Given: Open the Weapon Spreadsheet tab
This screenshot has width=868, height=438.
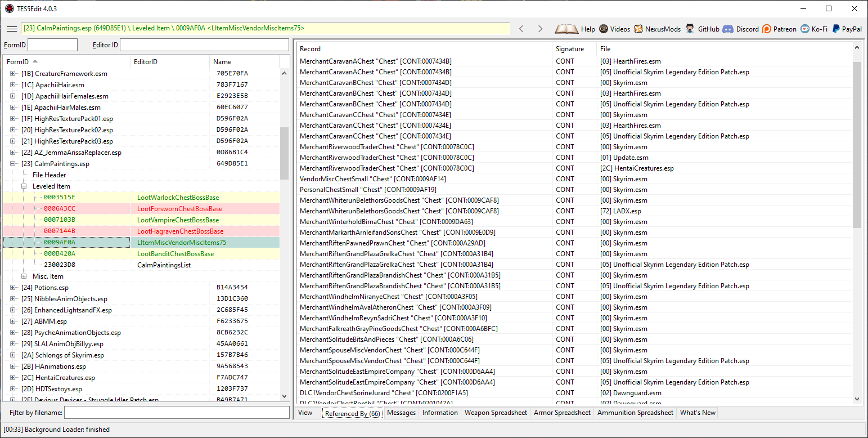Looking at the screenshot, I should 496,413.
